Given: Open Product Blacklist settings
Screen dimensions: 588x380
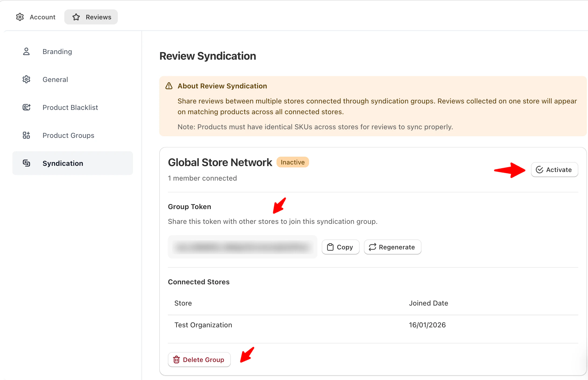Looking at the screenshot, I should pos(70,107).
